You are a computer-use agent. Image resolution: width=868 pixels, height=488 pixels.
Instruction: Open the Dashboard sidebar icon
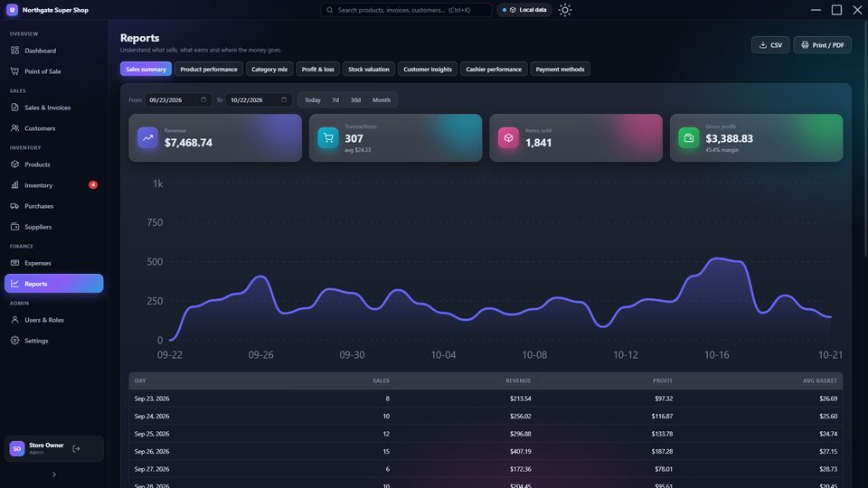pos(15,51)
